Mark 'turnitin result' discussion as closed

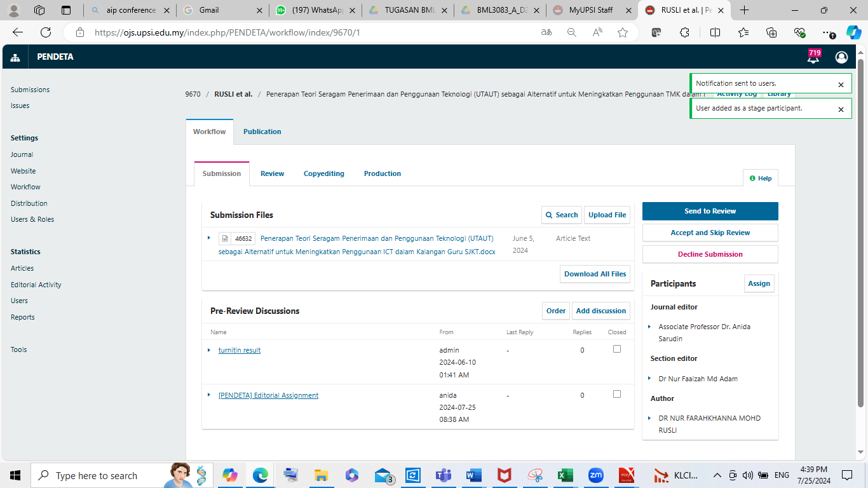(616, 349)
